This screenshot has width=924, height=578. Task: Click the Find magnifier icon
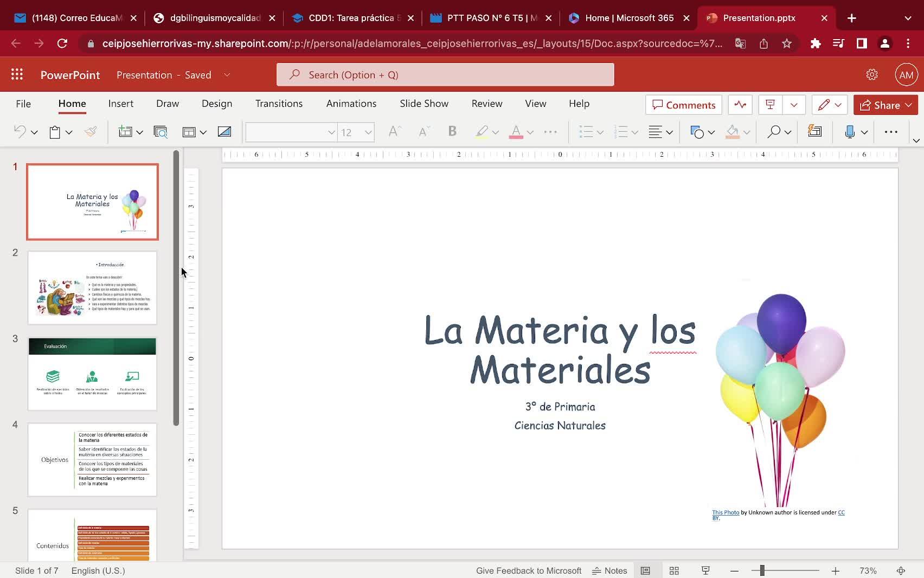[x=774, y=132]
